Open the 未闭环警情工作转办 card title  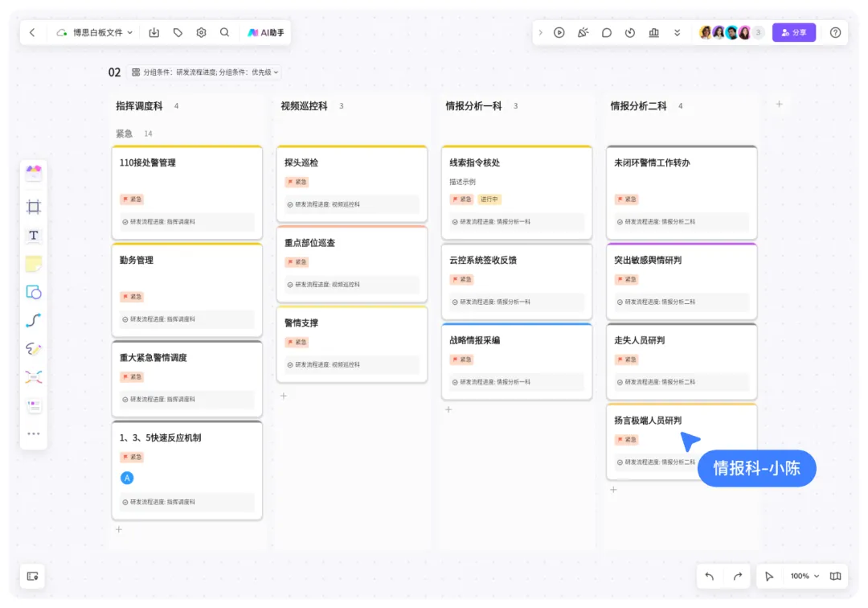click(x=652, y=162)
